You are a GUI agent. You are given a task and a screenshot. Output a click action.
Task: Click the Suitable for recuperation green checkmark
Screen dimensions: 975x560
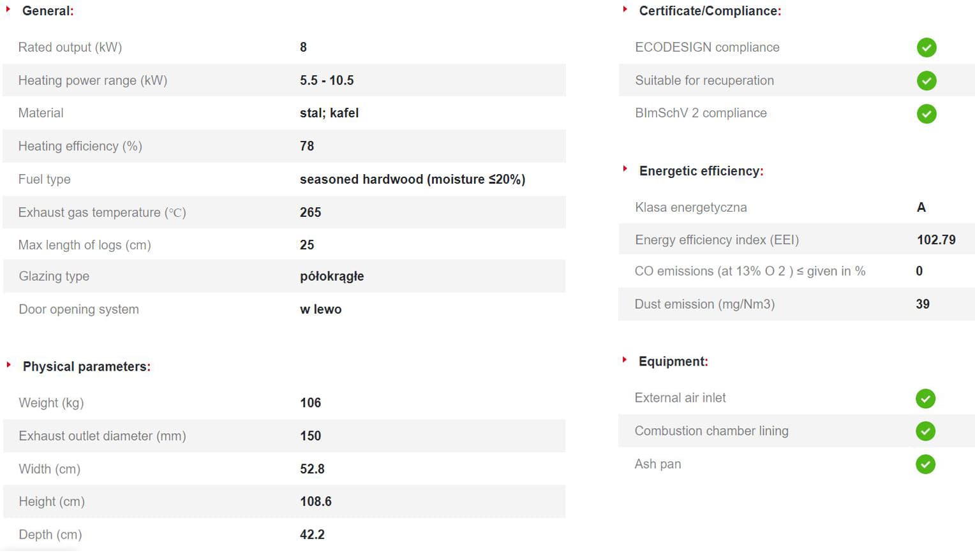coord(927,81)
